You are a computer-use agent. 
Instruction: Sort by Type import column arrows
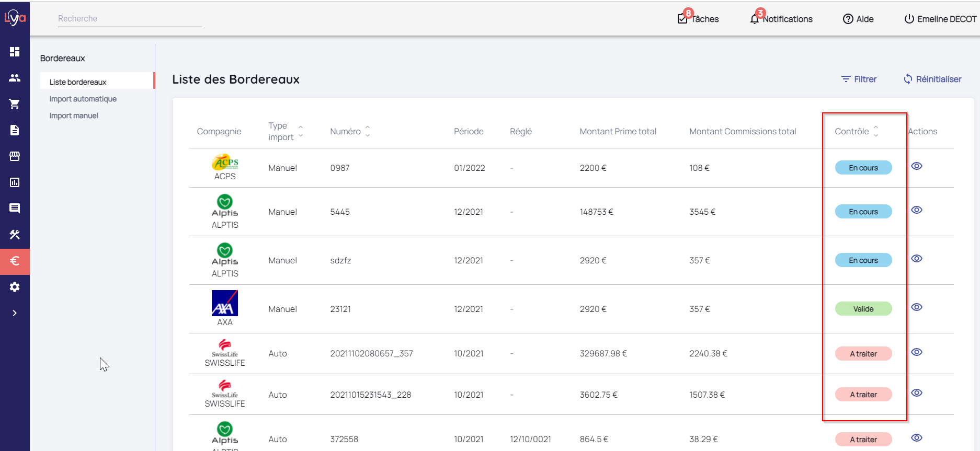click(x=301, y=131)
